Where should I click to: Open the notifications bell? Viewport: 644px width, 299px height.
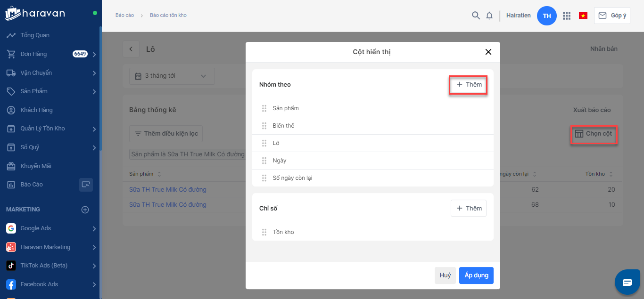pyautogui.click(x=489, y=16)
